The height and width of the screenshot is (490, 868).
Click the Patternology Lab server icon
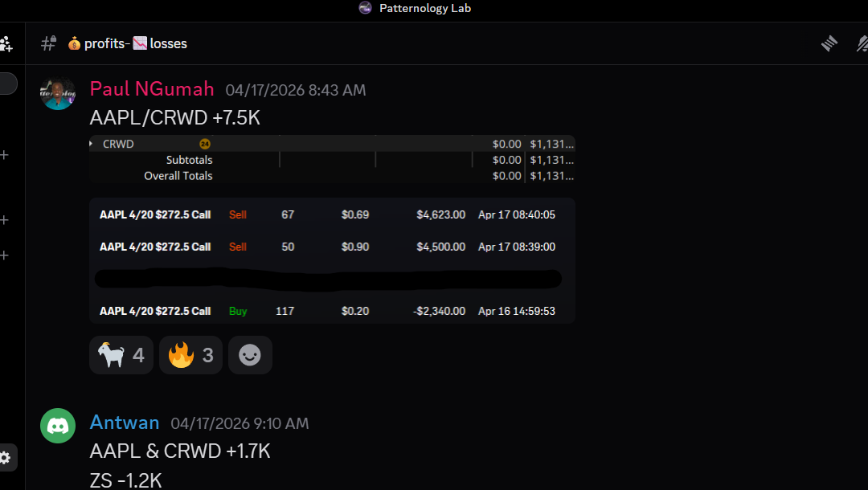tap(366, 8)
